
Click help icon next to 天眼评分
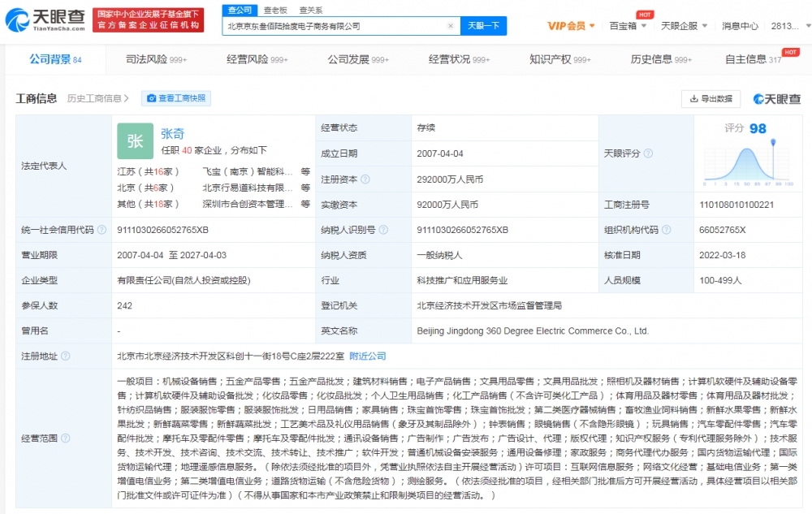tap(648, 153)
